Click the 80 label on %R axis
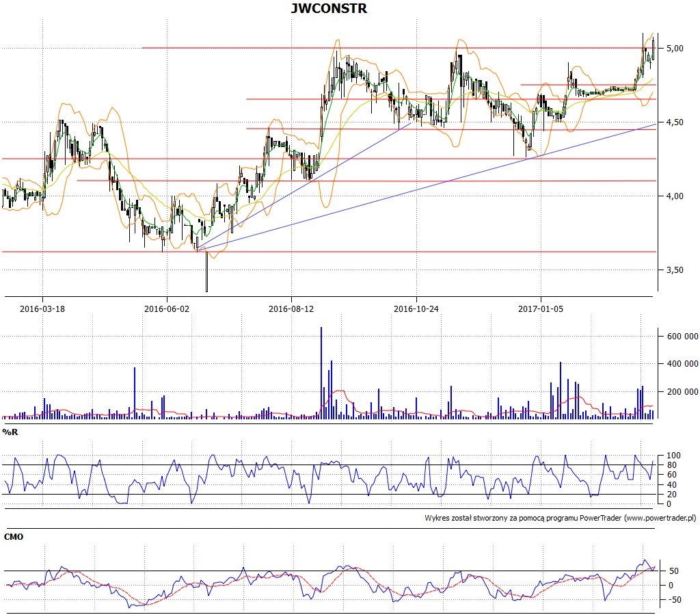 (671, 465)
